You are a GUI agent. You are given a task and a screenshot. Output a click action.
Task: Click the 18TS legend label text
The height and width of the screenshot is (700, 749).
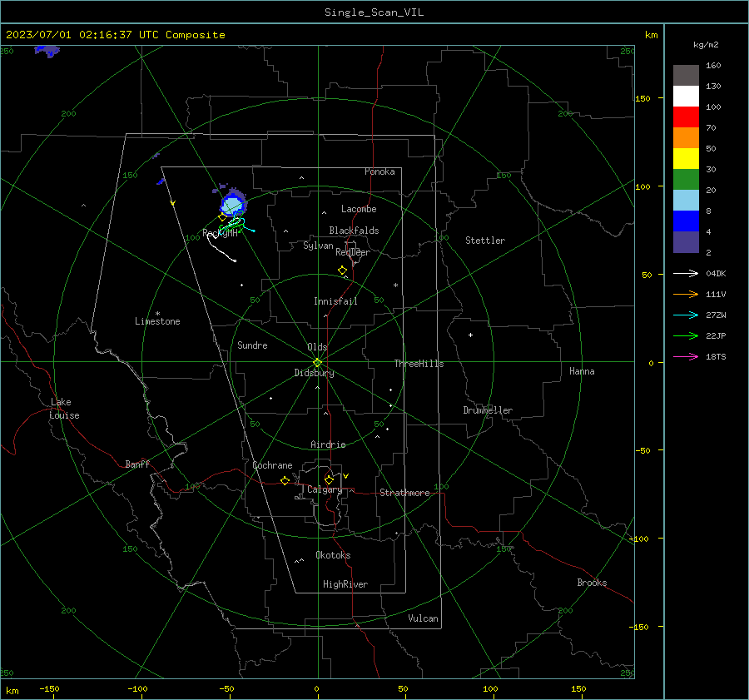point(716,357)
